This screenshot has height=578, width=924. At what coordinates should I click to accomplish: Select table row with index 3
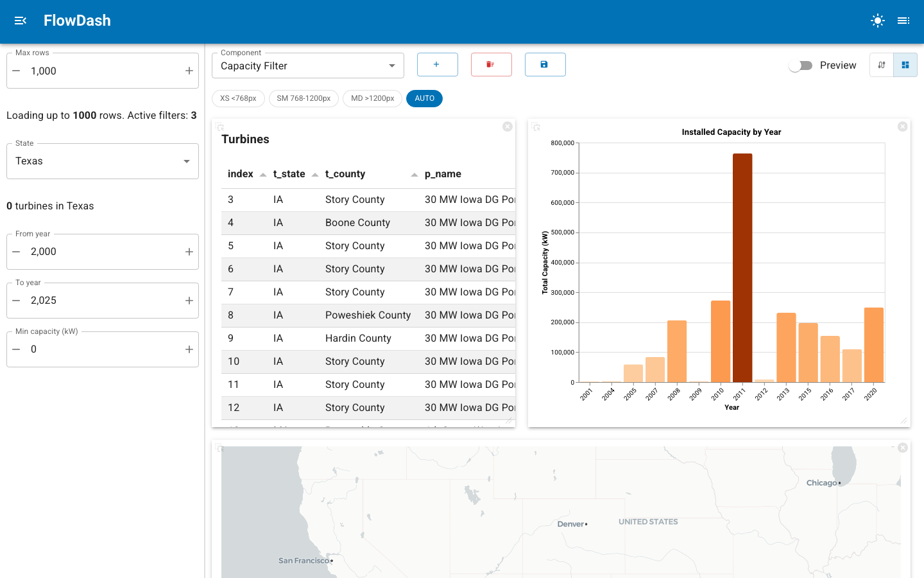(368, 200)
